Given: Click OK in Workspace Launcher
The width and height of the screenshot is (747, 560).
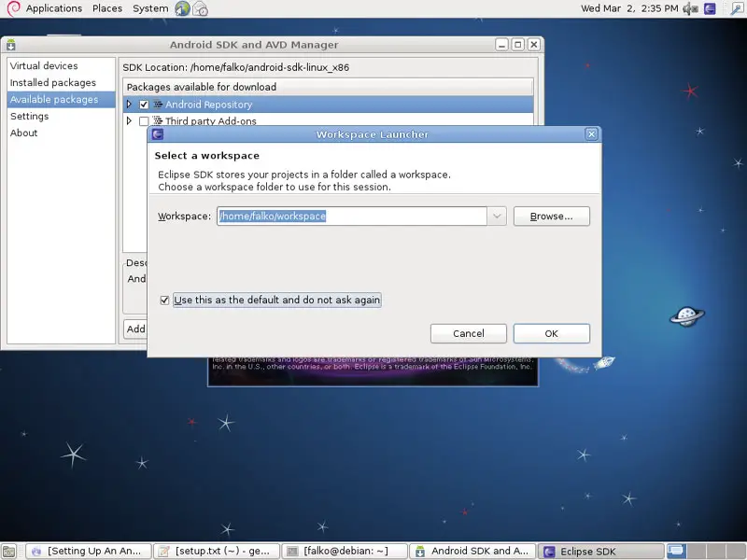Looking at the screenshot, I should 551,333.
